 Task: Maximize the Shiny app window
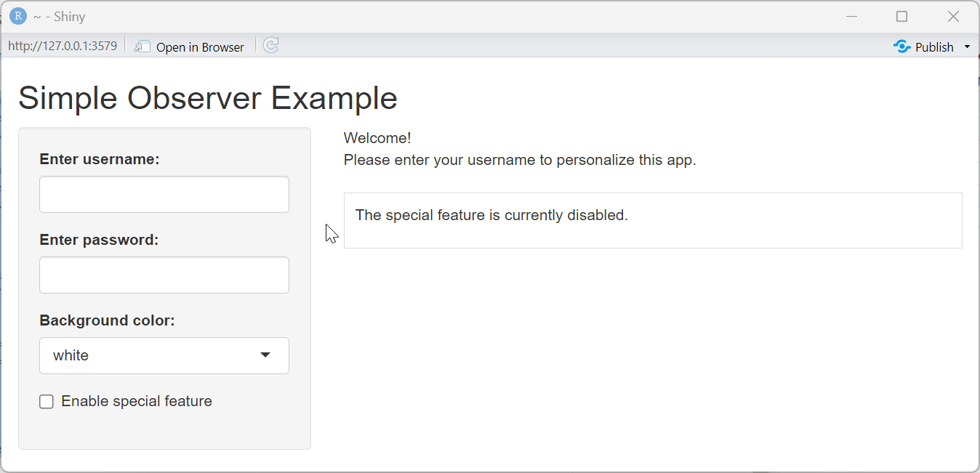tap(901, 16)
